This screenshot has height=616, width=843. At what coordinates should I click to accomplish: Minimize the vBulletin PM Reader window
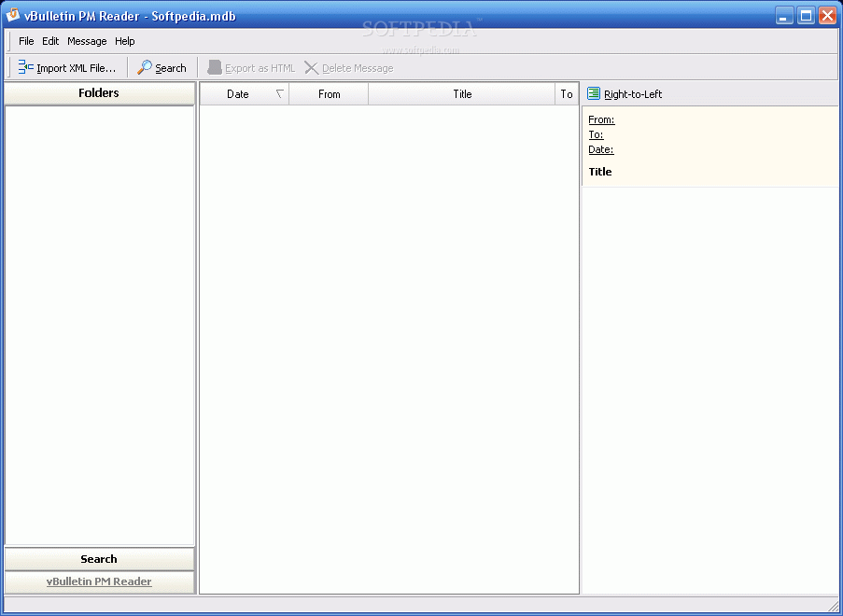pos(784,16)
